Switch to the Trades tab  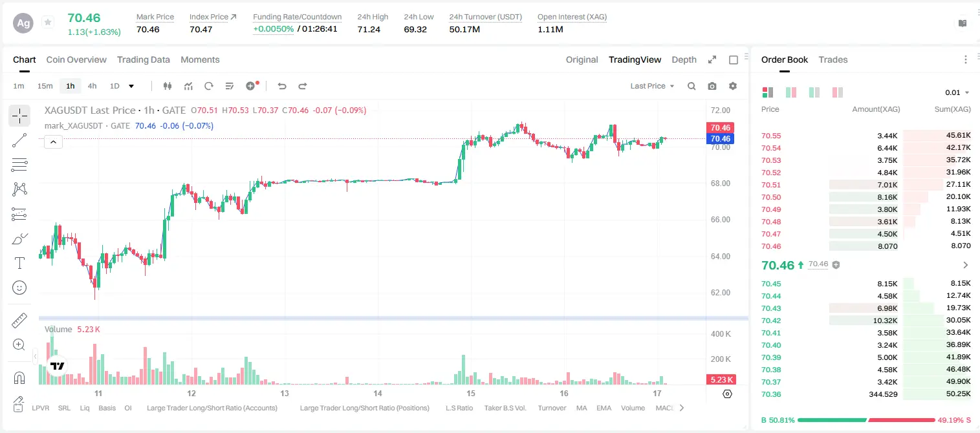pyautogui.click(x=833, y=59)
